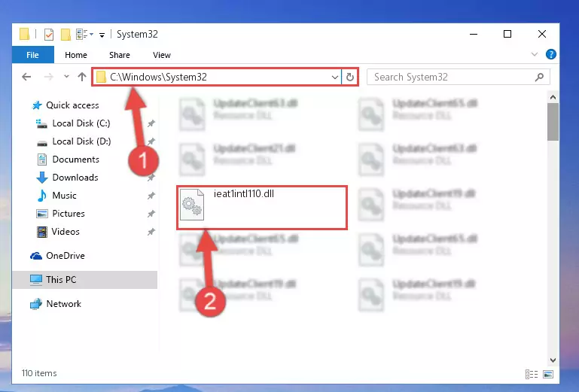Switch to the Home ribbon tab
Viewport: 579px width, 392px height.
click(x=76, y=55)
